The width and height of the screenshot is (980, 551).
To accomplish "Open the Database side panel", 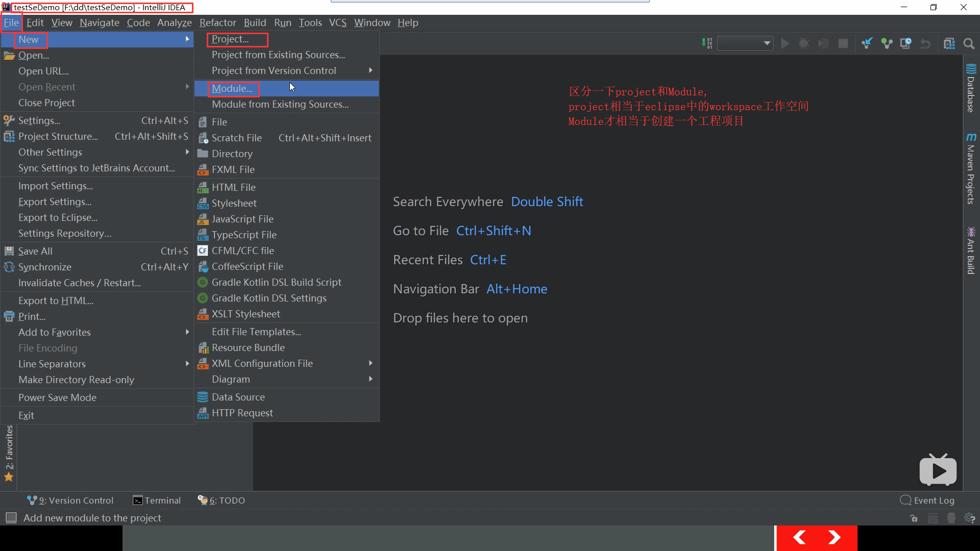I will [x=971, y=88].
